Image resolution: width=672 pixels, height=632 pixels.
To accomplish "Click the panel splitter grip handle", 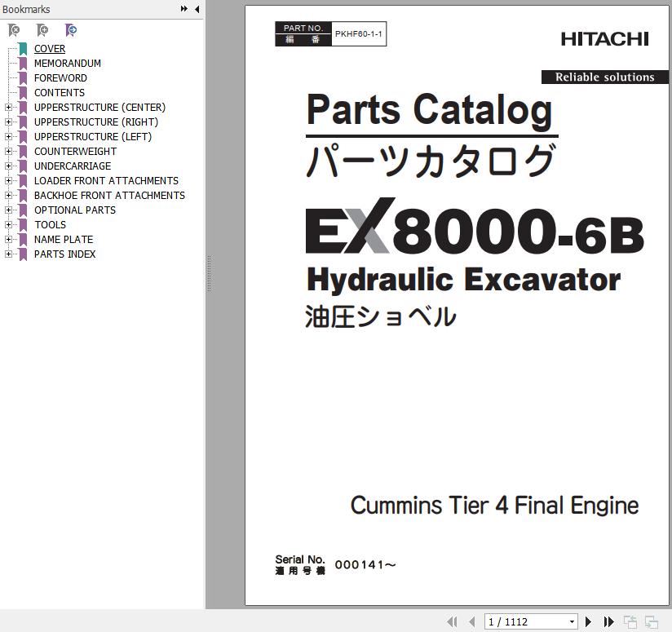I will click(x=209, y=273).
